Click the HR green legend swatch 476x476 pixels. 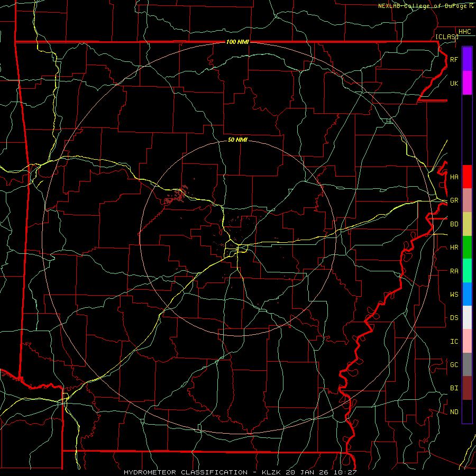[467, 248]
